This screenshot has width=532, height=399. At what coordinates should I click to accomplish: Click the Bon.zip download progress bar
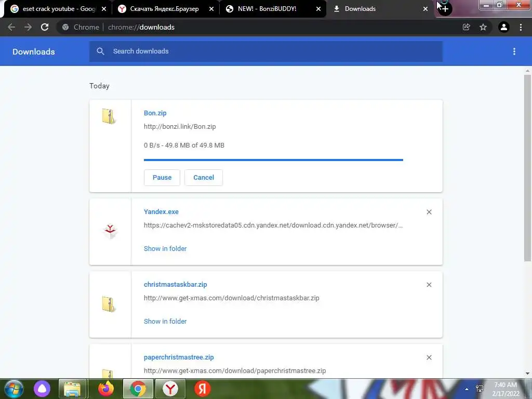pos(273,160)
